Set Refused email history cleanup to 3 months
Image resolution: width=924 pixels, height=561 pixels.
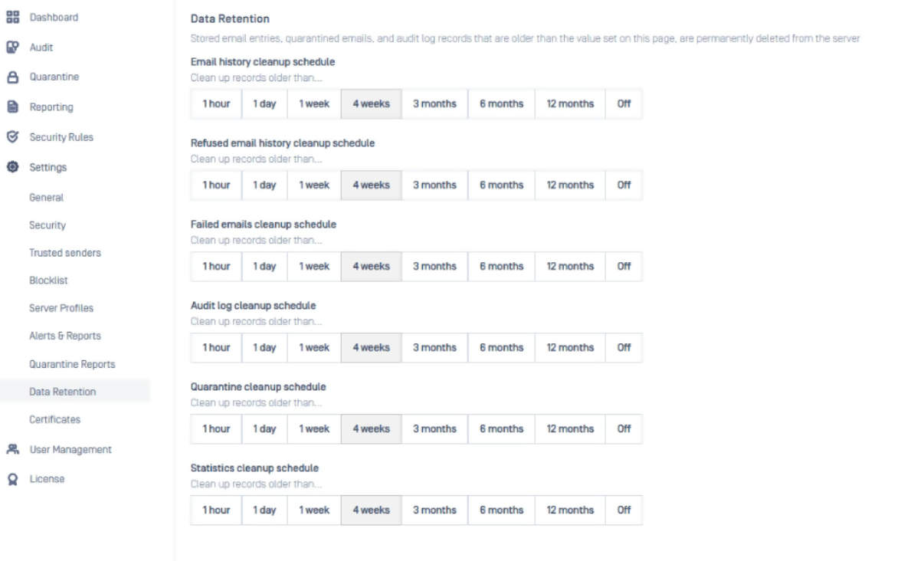click(x=434, y=185)
